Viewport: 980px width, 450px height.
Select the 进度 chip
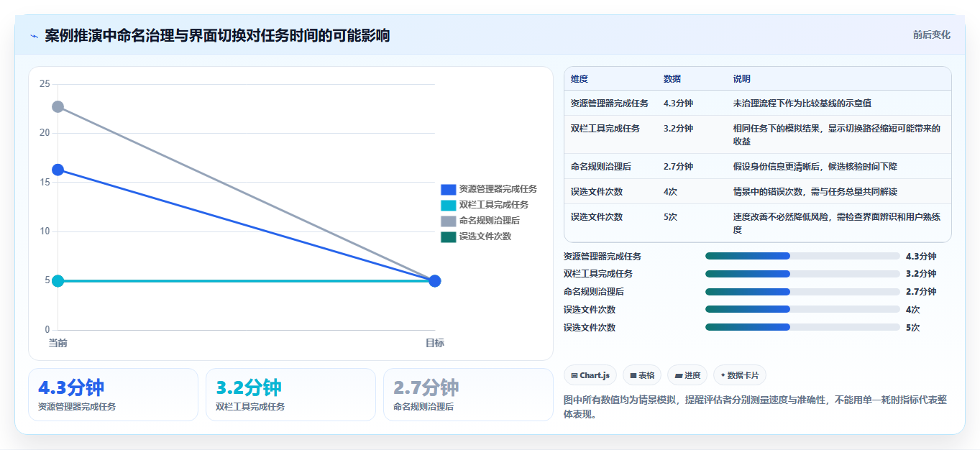click(x=687, y=375)
